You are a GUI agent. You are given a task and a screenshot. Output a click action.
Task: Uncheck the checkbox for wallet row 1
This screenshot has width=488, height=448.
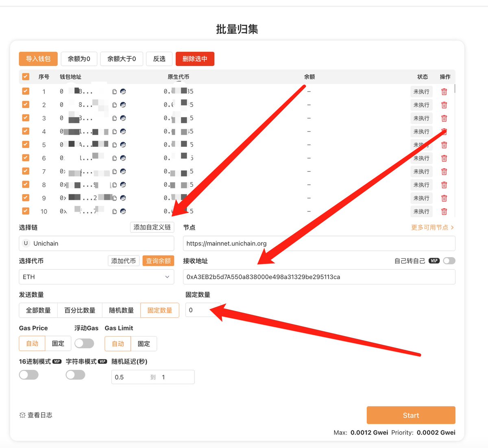pyautogui.click(x=26, y=91)
